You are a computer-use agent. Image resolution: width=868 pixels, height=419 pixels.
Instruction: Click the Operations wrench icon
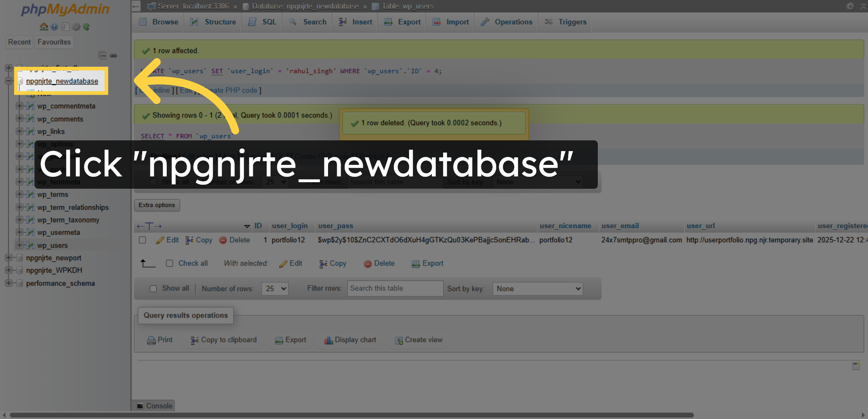(485, 22)
